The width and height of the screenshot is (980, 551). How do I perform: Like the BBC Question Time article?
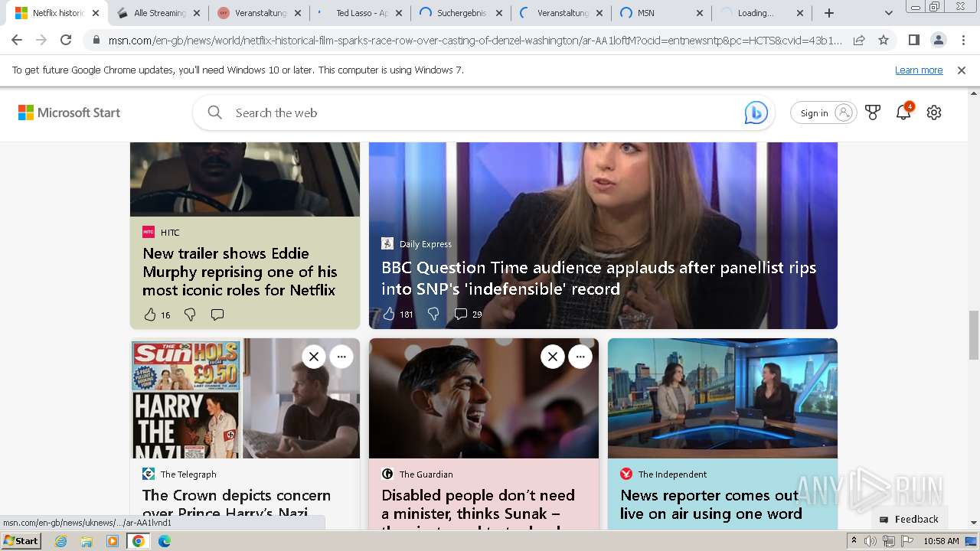(x=389, y=314)
